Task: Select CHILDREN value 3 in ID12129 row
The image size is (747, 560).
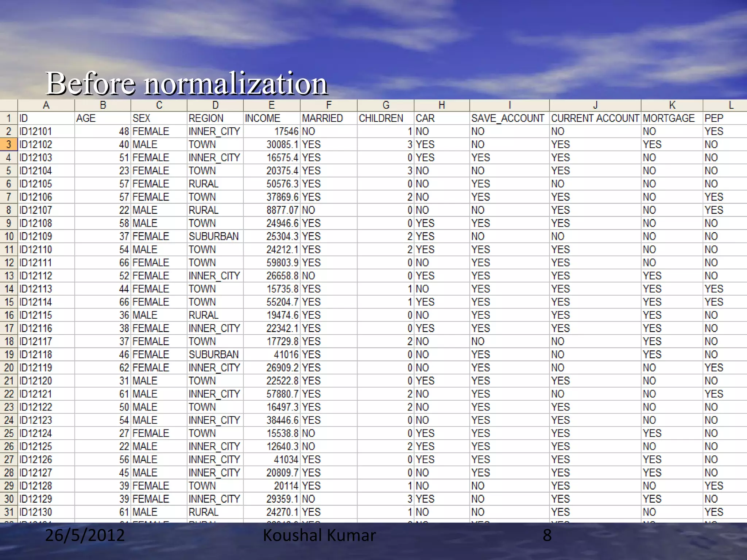Action: pos(386,499)
